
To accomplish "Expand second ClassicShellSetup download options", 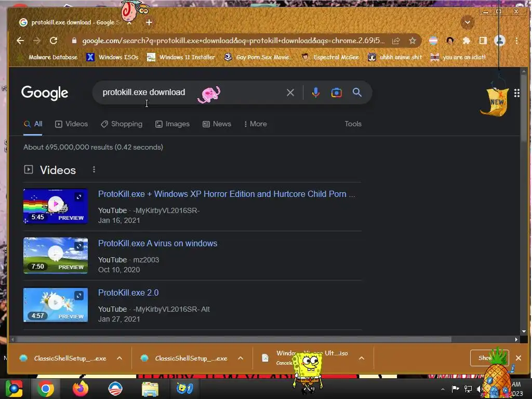I will (x=241, y=358).
